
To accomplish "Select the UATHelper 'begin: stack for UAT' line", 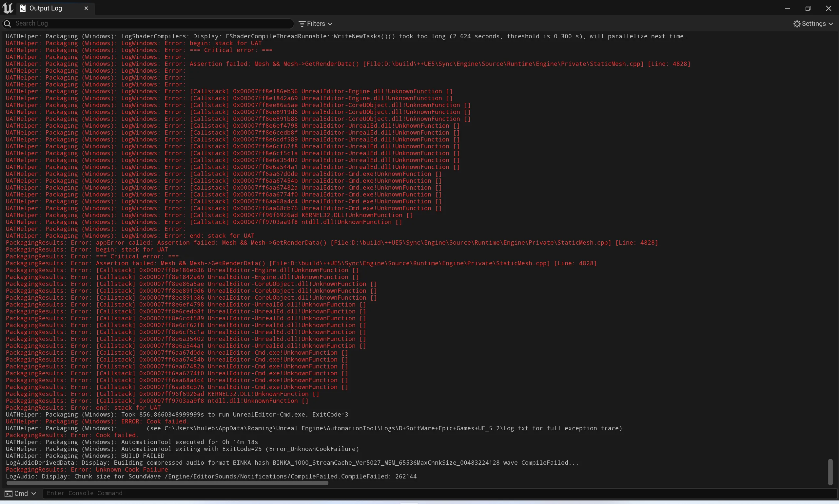I will point(133,43).
